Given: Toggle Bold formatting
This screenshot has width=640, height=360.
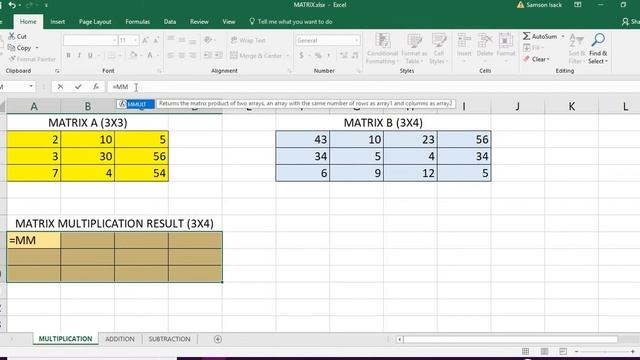Looking at the screenshot, I should pos(68,55).
